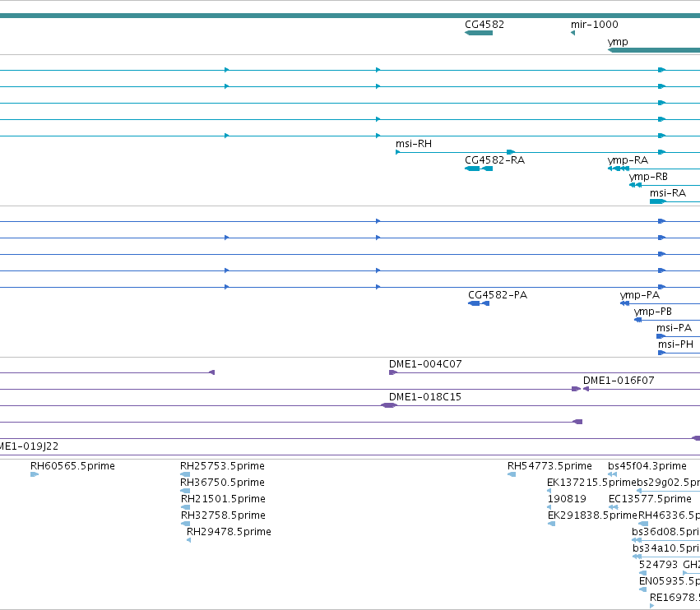The height and width of the screenshot is (610, 700).
Task: Select the teal CG4582 gene bar
Action: pyautogui.click(x=479, y=33)
